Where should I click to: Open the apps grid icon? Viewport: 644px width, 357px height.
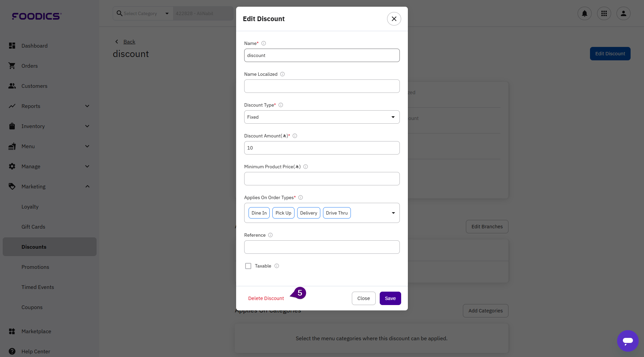(x=604, y=13)
